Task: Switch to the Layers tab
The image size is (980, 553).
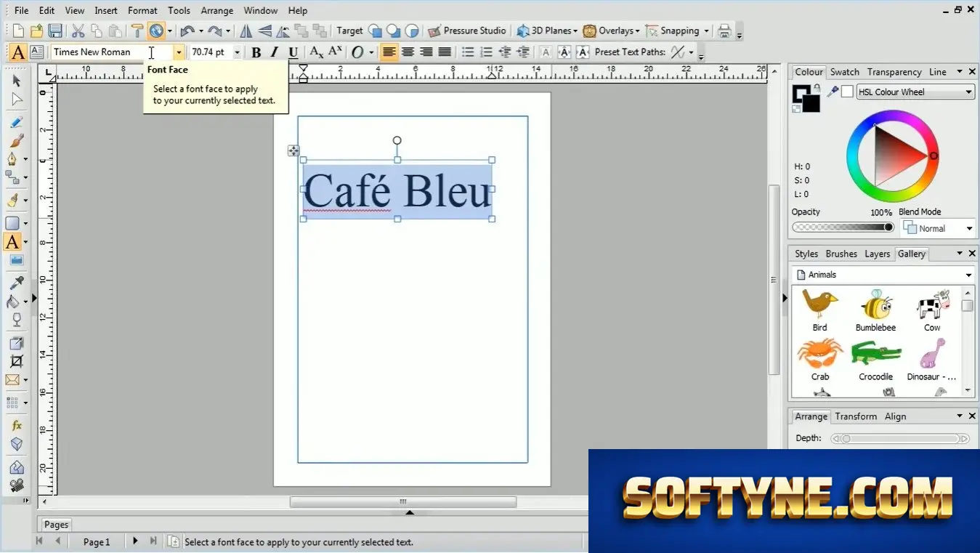Action: click(877, 254)
